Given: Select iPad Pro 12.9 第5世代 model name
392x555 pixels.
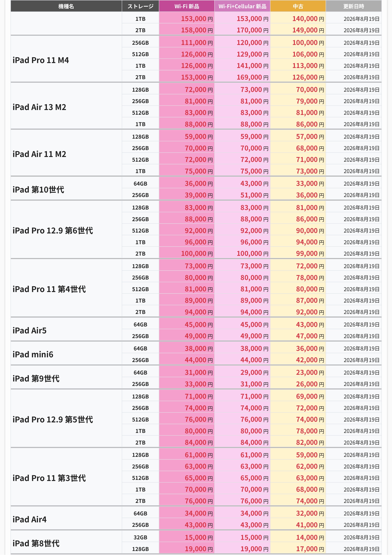Looking at the screenshot, I should tap(53, 419).
